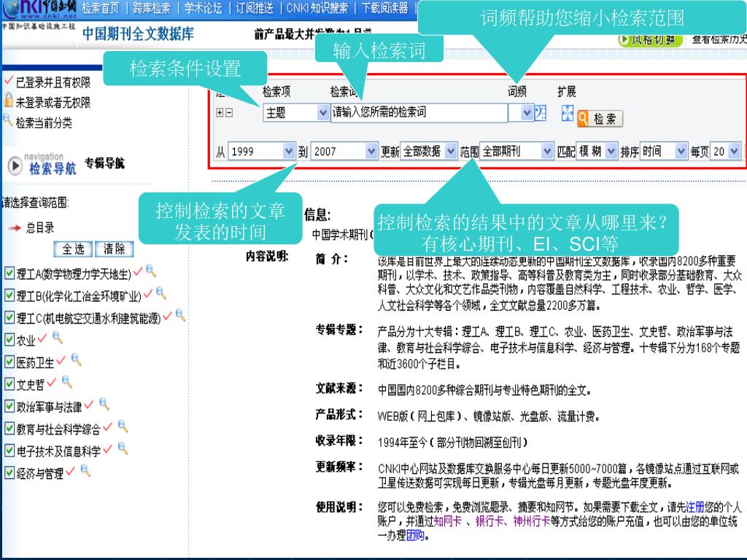Viewport: 747px width, 560px height.
Task: Uncheck the 理工B(化学化工冶金环境矿业) checkbox
Action: click(9, 295)
